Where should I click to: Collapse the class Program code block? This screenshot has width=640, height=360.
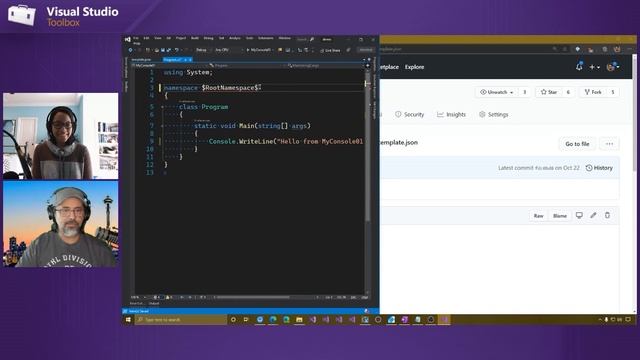[x=162, y=107]
